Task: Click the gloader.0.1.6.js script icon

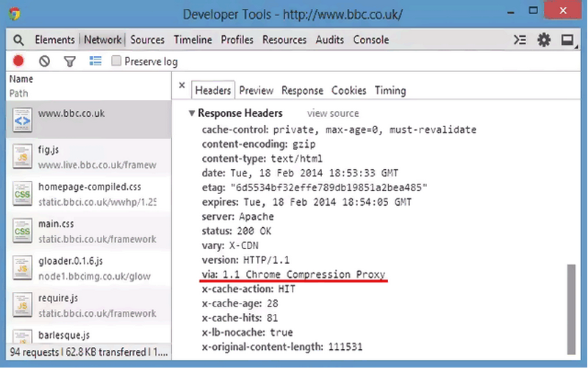Action: click(22, 268)
